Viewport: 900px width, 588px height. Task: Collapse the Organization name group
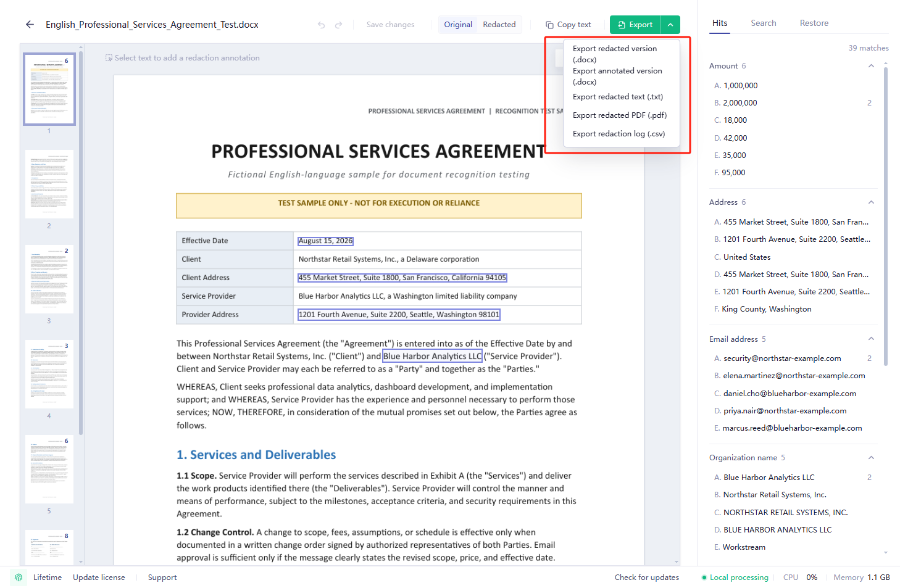[x=871, y=458]
